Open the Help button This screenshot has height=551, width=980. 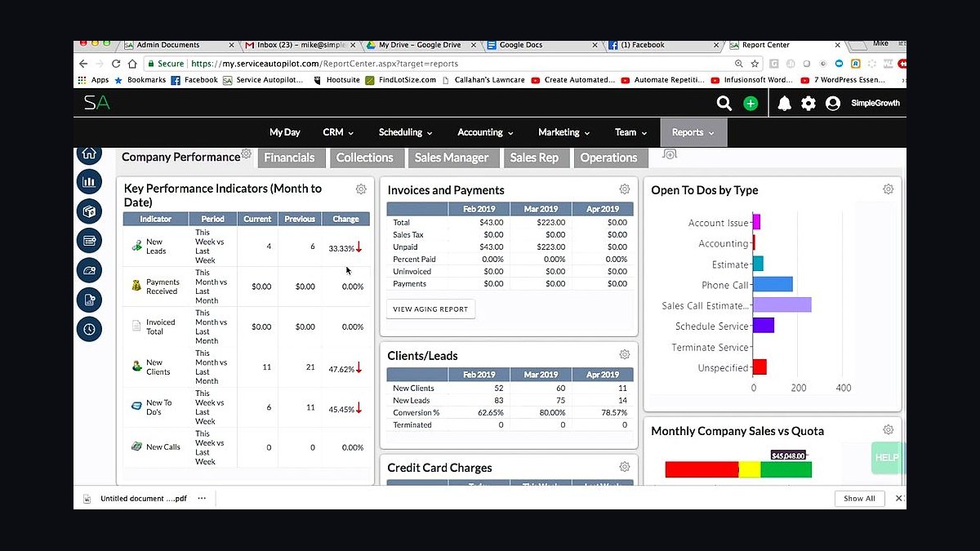click(x=886, y=458)
